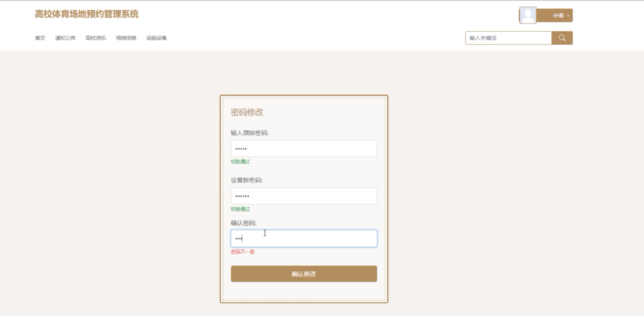Viewport: 644px width, 316px height.
Task: Click the user avatar picture
Action: pos(528,15)
